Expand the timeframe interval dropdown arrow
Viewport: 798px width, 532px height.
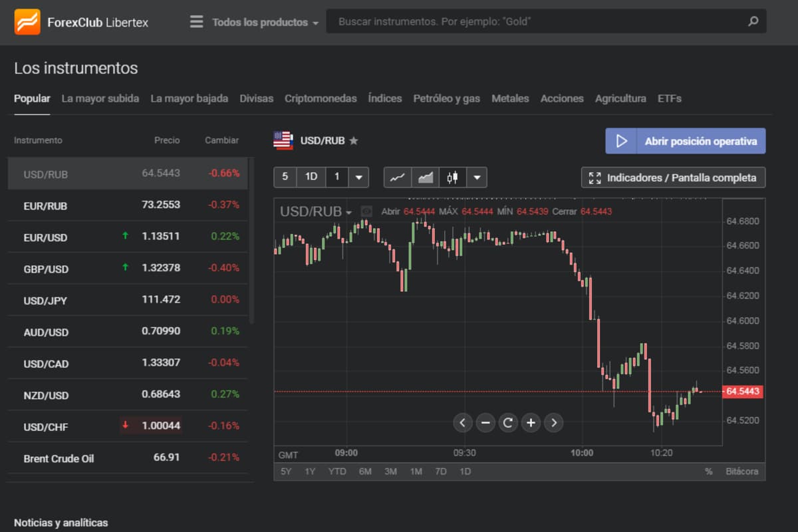tap(358, 178)
